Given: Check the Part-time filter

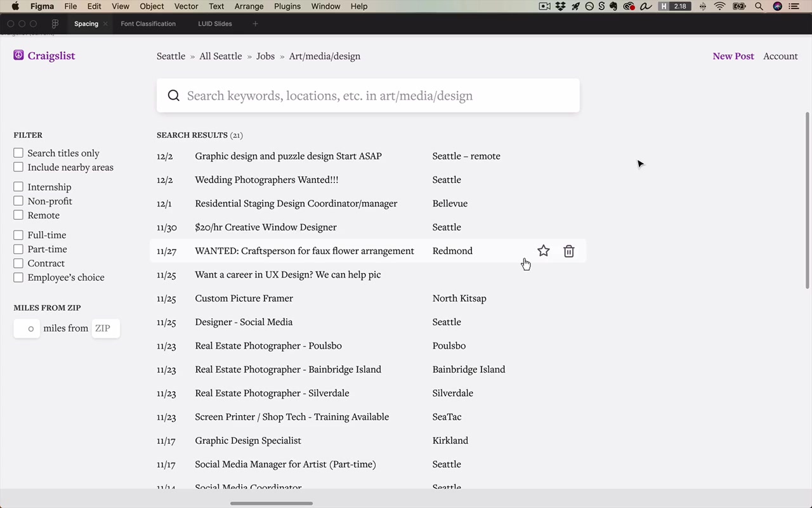Looking at the screenshot, I should tap(18, 249).
